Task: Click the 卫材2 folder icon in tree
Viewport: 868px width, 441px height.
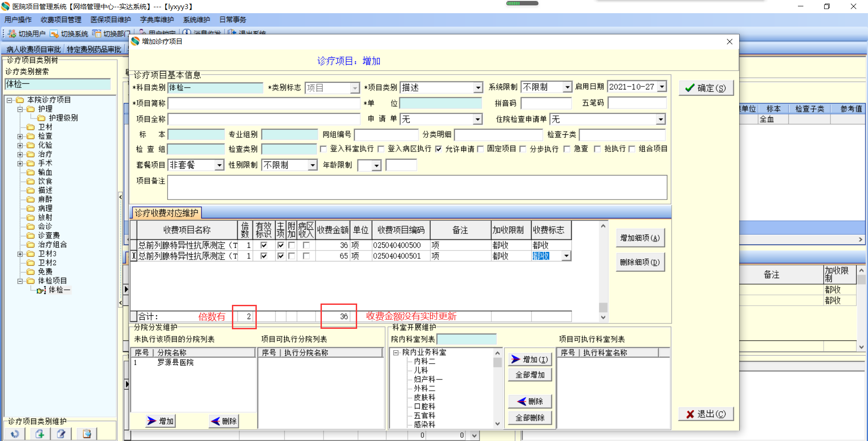Action: pyautogui.click(x=31, y=263)
